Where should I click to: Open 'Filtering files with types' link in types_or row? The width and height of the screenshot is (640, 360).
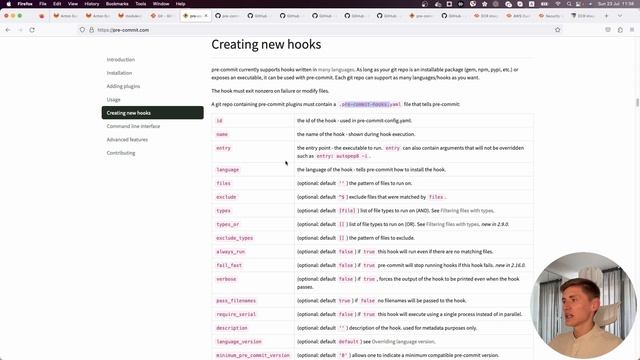(452, 224)
